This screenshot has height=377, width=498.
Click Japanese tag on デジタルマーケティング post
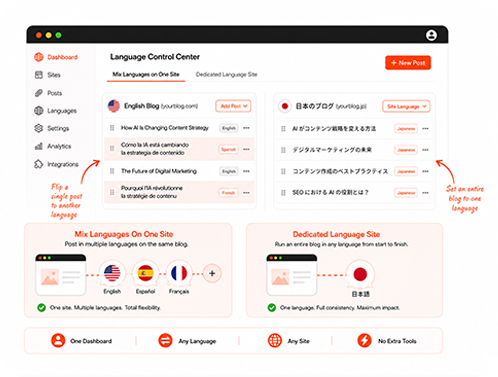click(406, 150)
